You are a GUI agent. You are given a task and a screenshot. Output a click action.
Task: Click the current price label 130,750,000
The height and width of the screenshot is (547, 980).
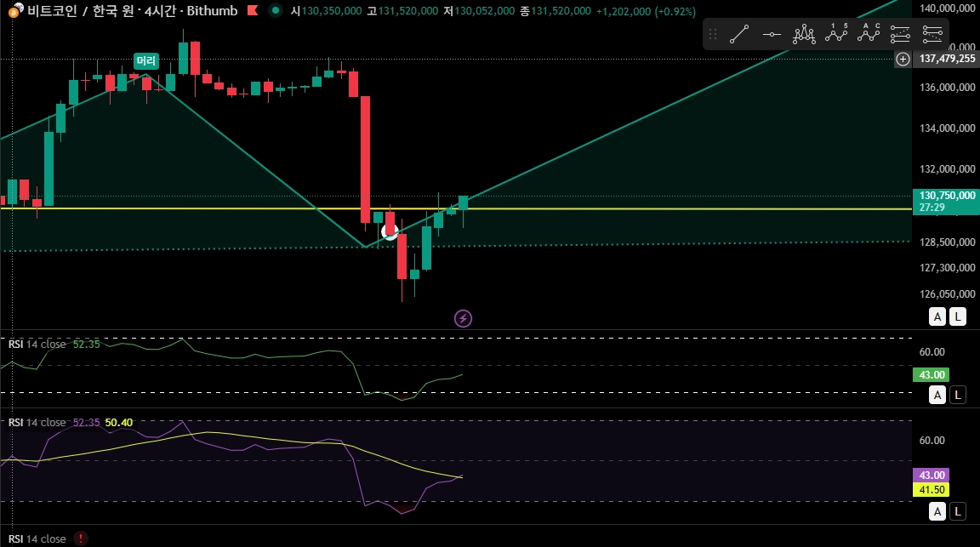pos(946,202)
